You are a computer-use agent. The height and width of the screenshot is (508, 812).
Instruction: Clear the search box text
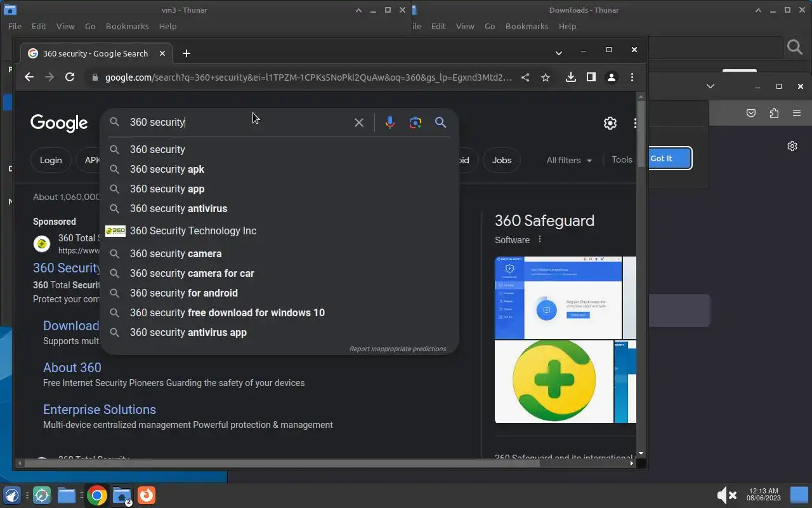click(359, 123)
